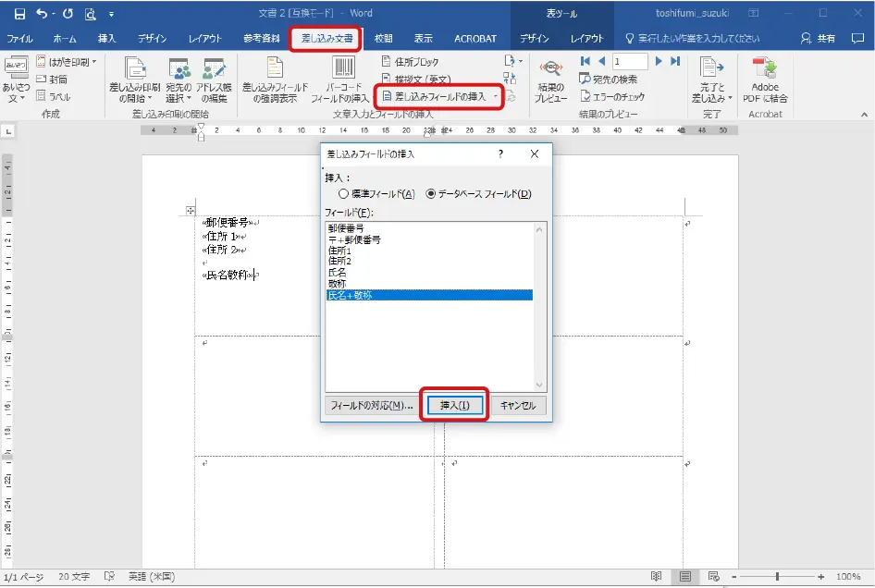Click the proofing check icon in status bar
The height and width of the screenshot is (588, 875).
pyautogui.click(x=109, y=576)
